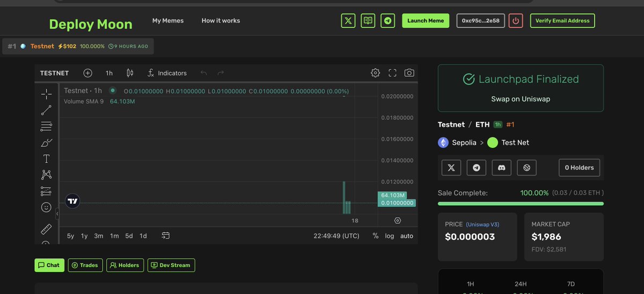Click Verify Email Address button

tap(562, 21)
